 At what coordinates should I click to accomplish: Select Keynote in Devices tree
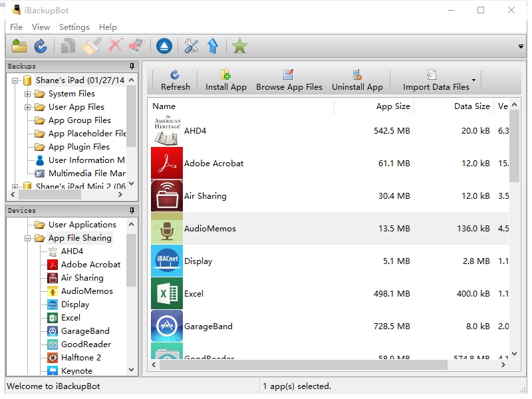pyautogui.click(x=76, y=371)
